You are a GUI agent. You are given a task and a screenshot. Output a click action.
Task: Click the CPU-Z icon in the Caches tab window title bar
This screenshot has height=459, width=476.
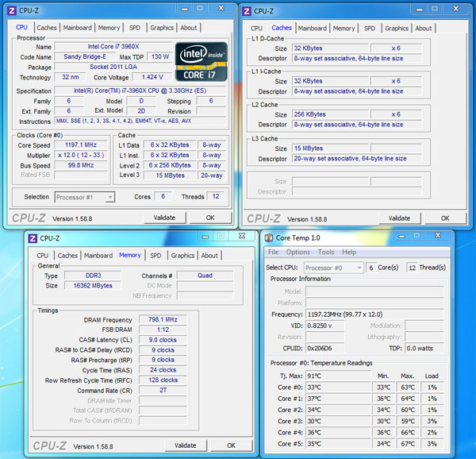(247, 12)
